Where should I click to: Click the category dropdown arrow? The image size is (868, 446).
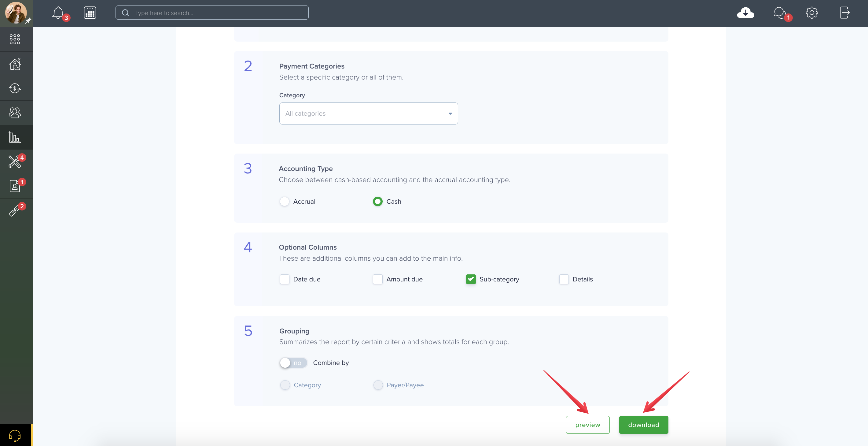[x=450, y=114]
